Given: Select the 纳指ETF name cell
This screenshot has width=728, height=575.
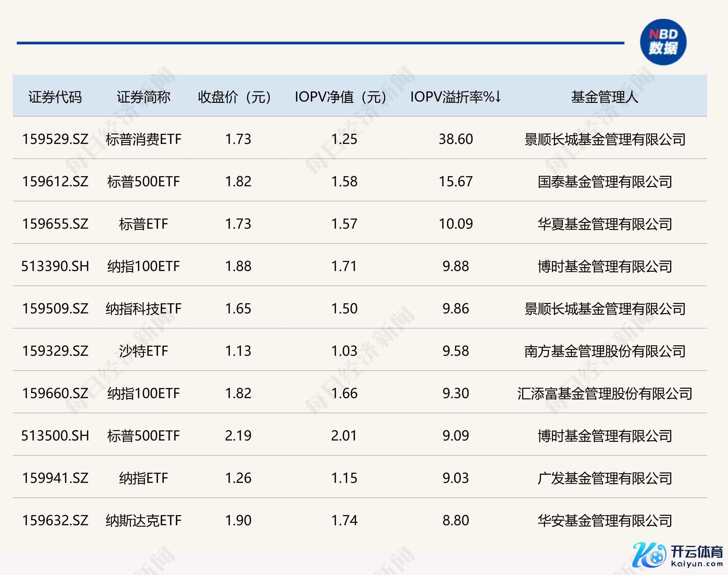Looking at the screenshot, I should coord(143,478).
